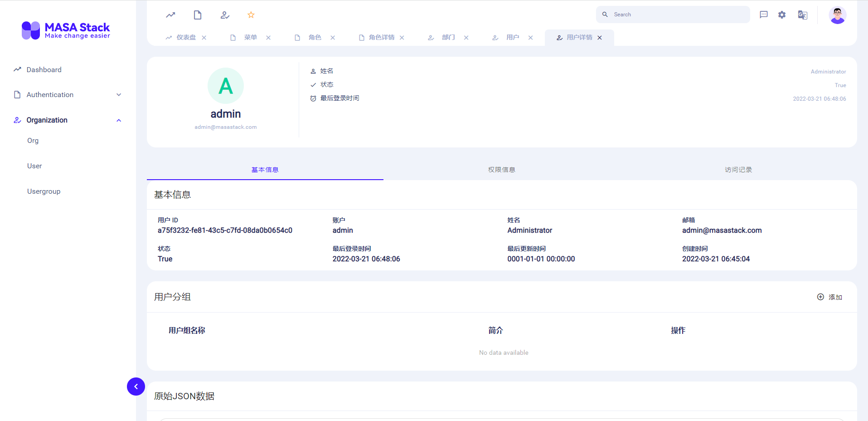Click the No data available message
This screenshot has width=868, height=421.
click(x=504, y=352)
